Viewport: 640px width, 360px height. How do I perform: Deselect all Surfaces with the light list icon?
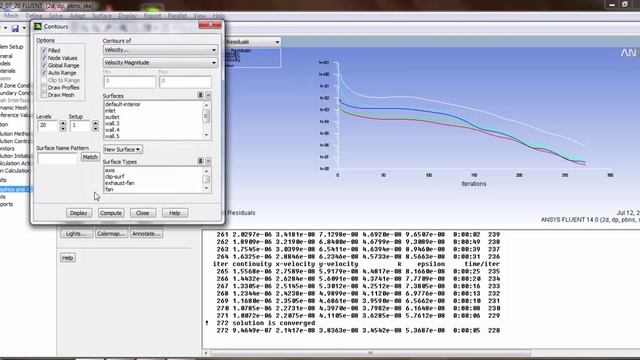point(208,95)
